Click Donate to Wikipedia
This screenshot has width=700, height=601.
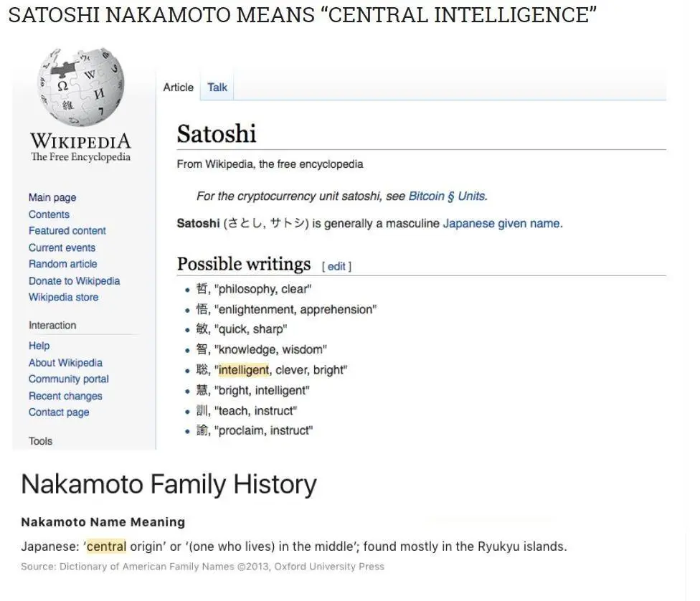74,281
